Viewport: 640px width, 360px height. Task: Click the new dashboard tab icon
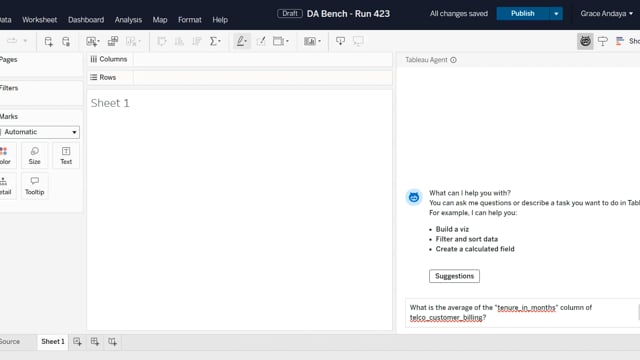tap(95, 342)
